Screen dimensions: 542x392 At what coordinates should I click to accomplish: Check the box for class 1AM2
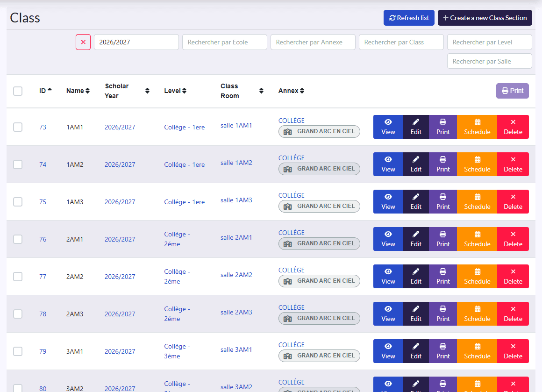pyautogui.click(x=18, y=164)
